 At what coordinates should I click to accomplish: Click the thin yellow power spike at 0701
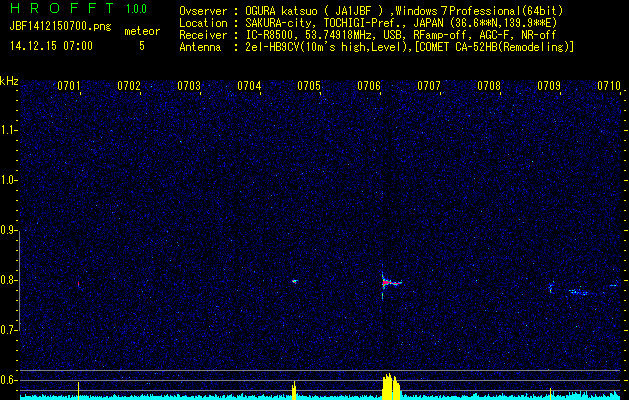click(x=79, y=391)
